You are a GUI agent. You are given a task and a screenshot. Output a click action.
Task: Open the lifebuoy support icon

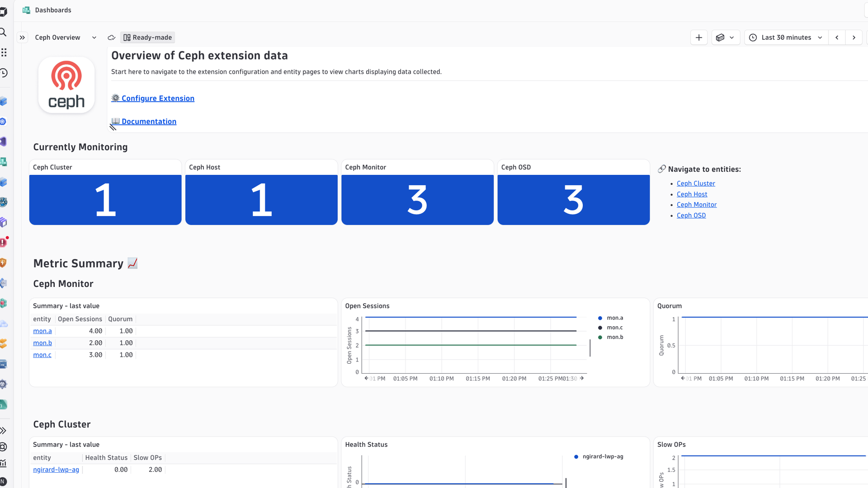click(x=3, y=447)
